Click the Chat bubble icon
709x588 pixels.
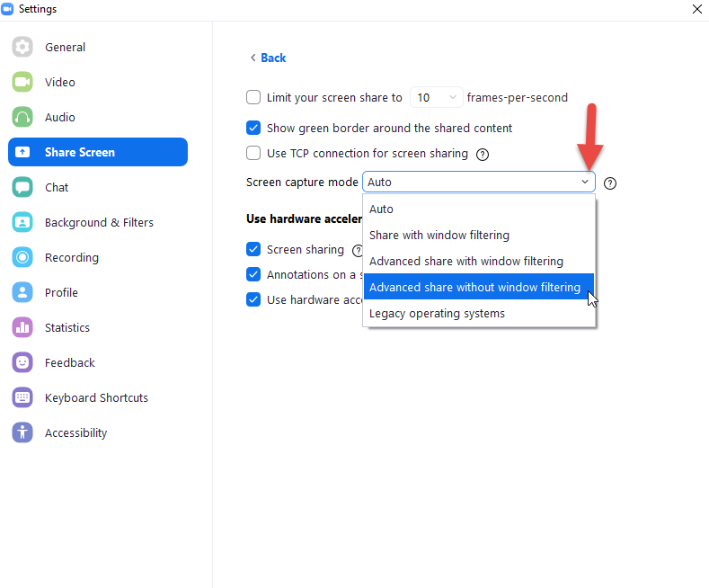(22, 187)
